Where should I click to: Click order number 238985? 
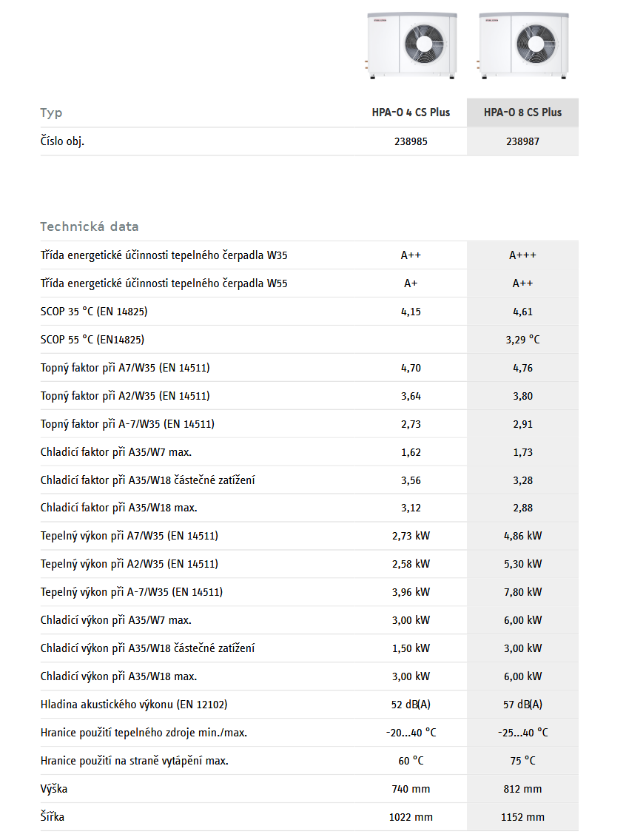coord(411,141)
